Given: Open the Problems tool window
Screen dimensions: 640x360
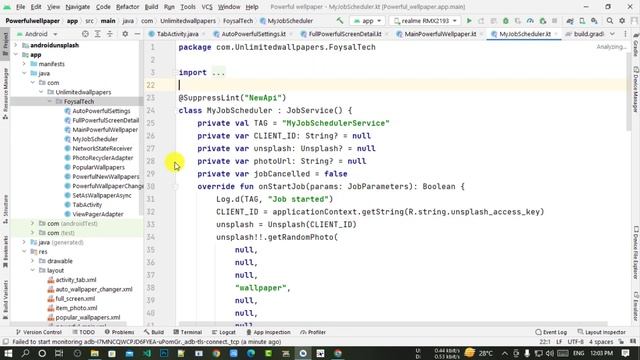Looking at the screenshot, I should [x=119, y=332].
